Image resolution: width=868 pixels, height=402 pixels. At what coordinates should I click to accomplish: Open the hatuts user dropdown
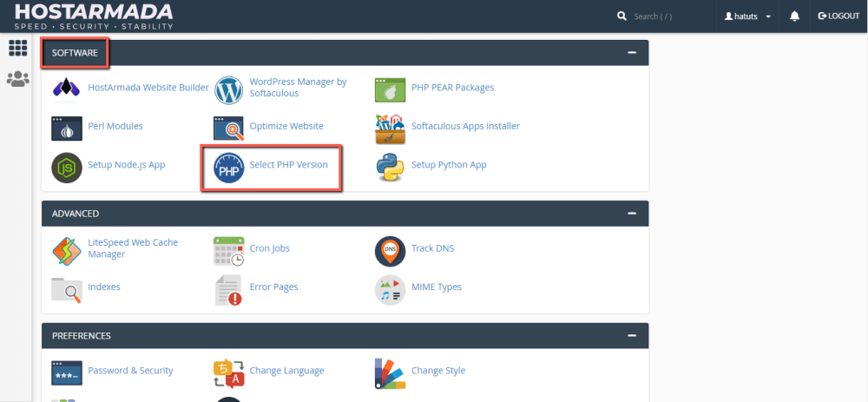pyautogui.click(x=747, y=16)
